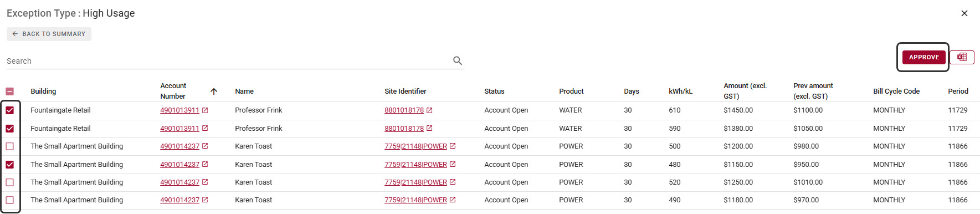The image size is (980, 214).
Task: Sort by the Status column header
Action: (x=494, y=91)
